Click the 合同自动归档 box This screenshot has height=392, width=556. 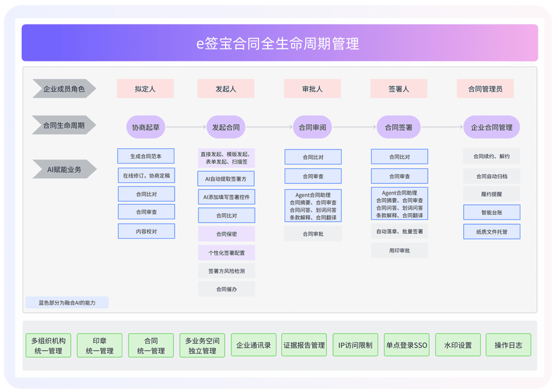coord(492,176)
